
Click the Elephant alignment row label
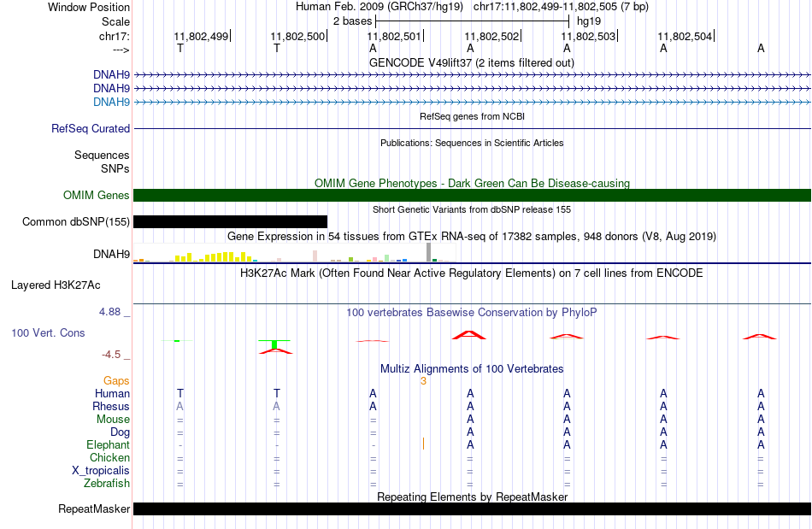tap(109, 444)
